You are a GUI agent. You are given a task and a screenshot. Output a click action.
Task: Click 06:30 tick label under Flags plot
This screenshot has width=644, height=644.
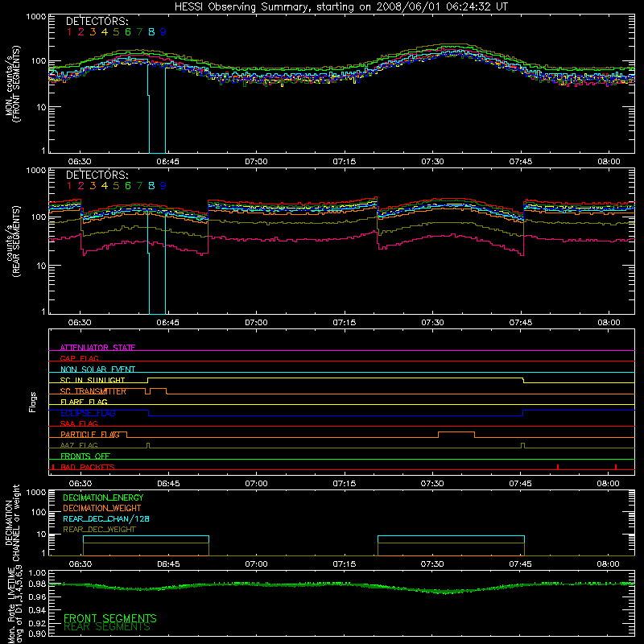[80, 484]
